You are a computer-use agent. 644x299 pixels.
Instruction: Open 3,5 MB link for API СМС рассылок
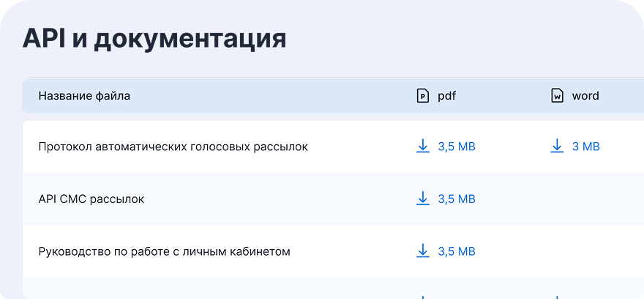point(457,199)
